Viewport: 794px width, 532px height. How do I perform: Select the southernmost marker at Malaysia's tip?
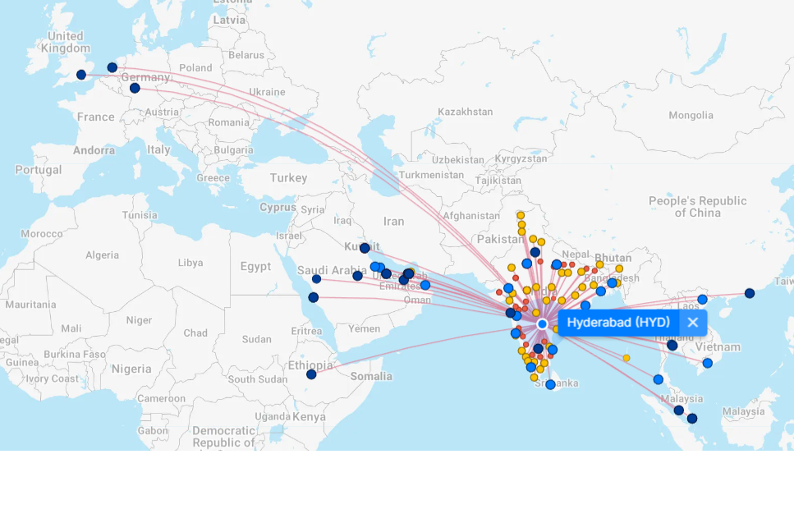point(692,419)
